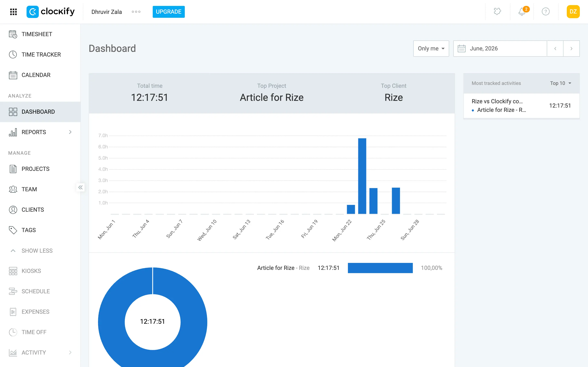Open the calendar icon in date picker
Image resolution: width=588 pixels, height=367 pixels.
[461, 49]
